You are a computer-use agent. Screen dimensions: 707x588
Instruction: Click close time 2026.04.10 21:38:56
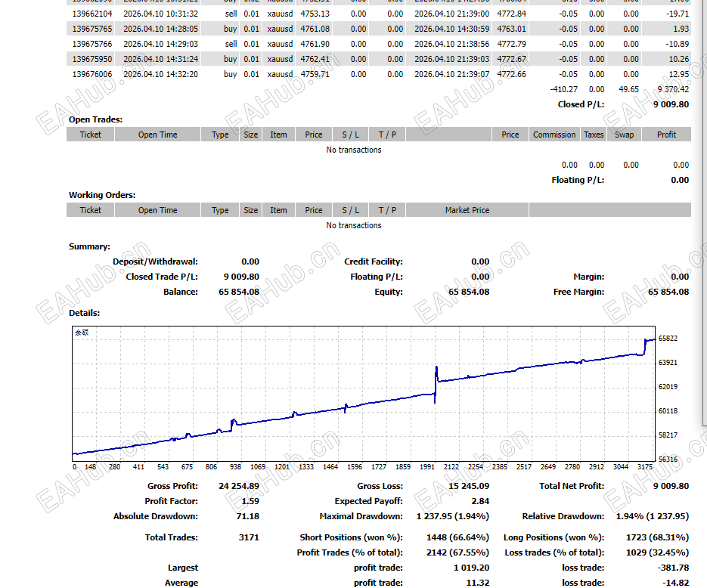click(451, 44)
